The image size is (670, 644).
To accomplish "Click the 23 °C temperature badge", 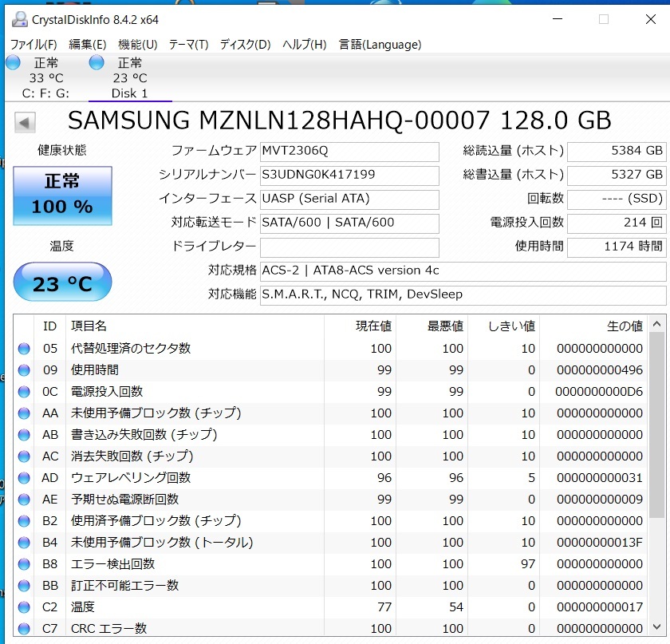I will (x=61, y=282).
